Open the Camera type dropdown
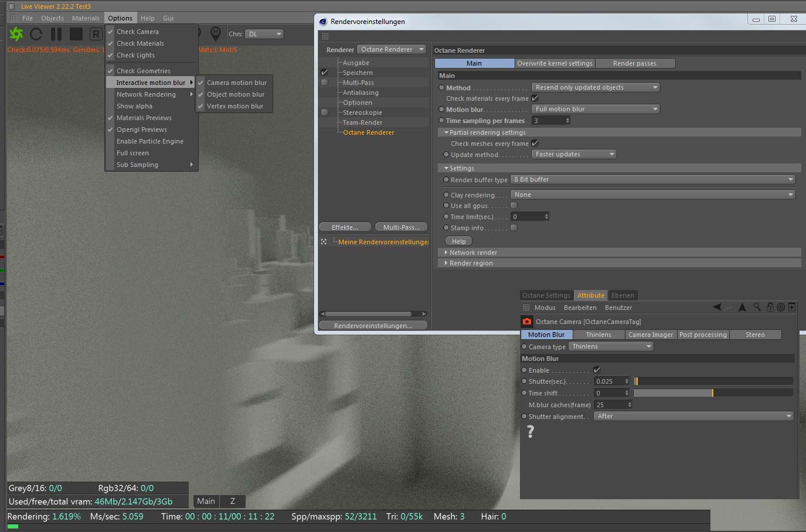 point(611,346)
